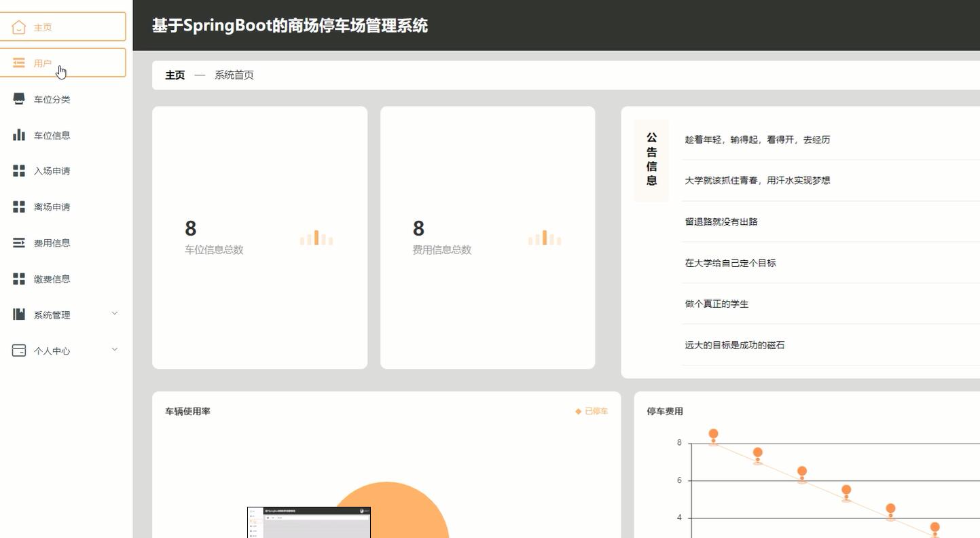Toggle the 已停车 legend in 车辆使用率 chart
Screen dimensions: 980x538
592,411
